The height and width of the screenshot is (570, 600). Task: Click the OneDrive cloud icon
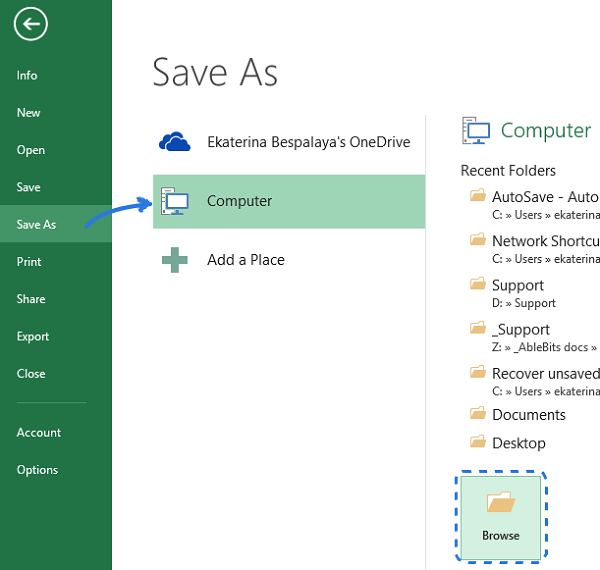[x=175, y=143]
